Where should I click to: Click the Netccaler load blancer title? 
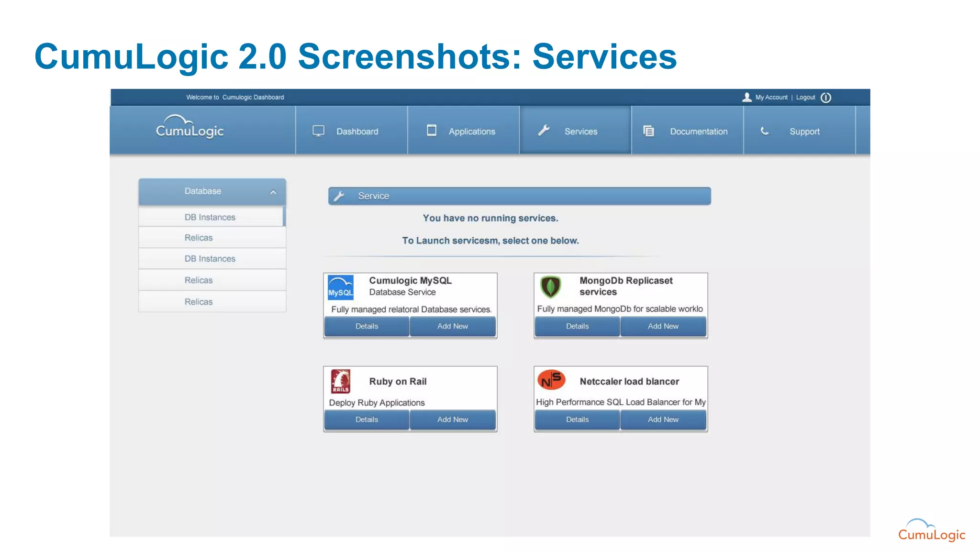pyautogui.click(x=629, y=382)
